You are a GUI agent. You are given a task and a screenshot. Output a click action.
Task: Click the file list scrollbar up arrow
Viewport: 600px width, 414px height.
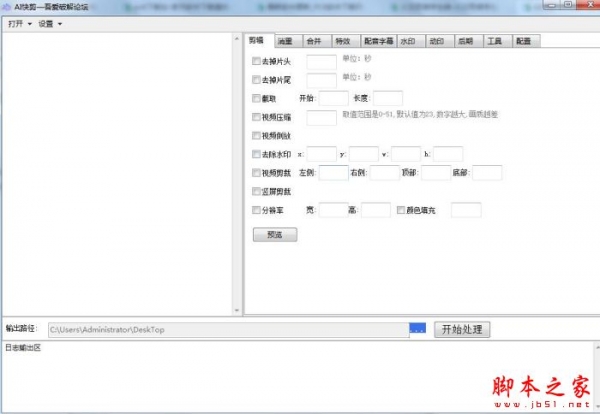tap(236, 39)
